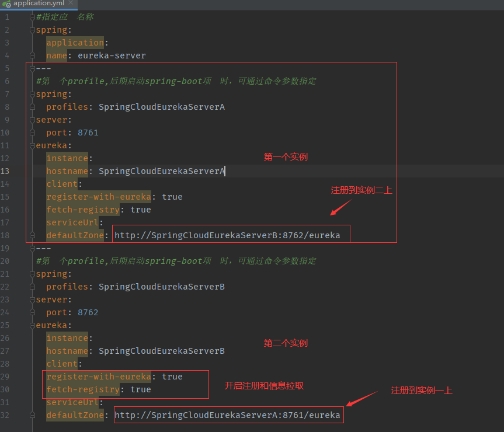The image size is (504, 432).
Task: Collapse the eureka block at line 11
Action: (32, 145)
